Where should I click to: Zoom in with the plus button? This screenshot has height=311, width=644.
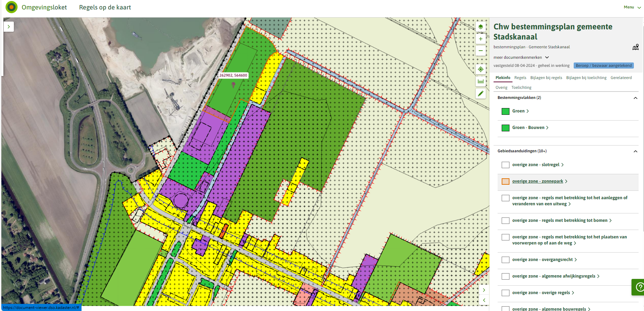[480, 39]
